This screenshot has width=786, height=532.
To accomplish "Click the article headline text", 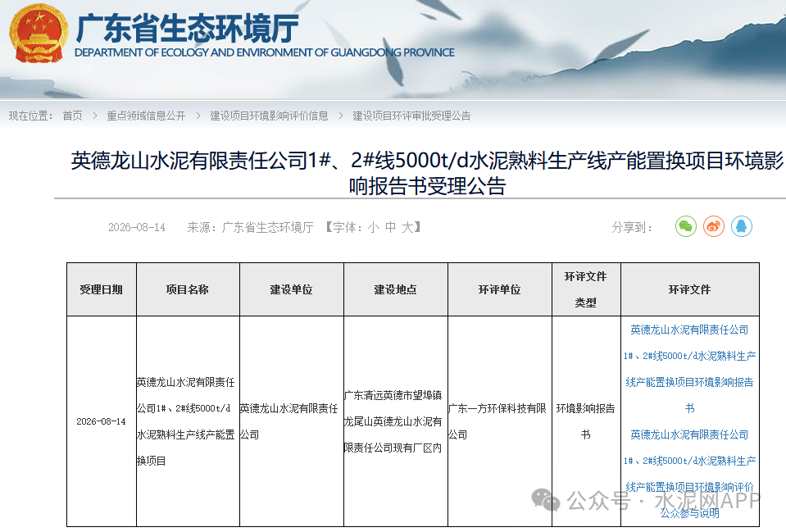I will [427, 173].
